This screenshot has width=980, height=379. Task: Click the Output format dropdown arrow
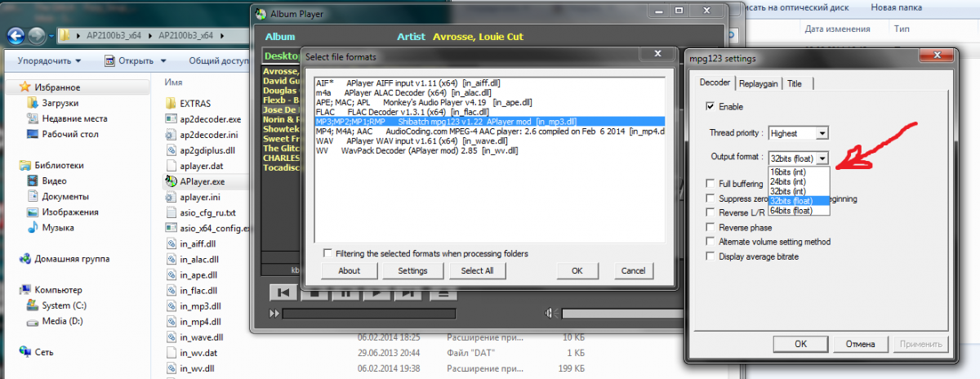point(822,158)
